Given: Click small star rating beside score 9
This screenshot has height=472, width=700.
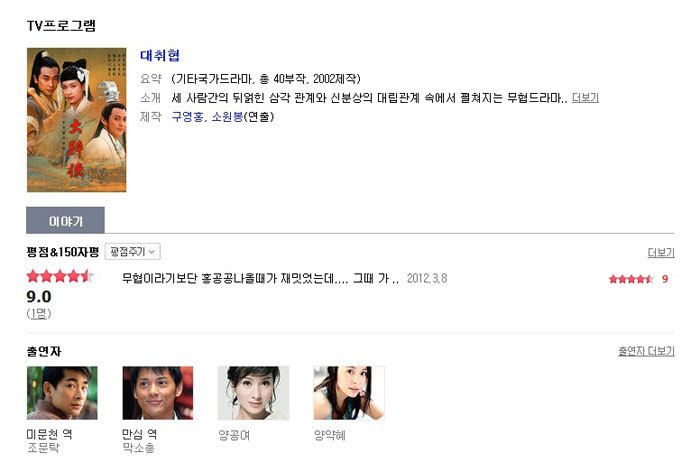Looking at the screenshot, I should tap(631, 279).
